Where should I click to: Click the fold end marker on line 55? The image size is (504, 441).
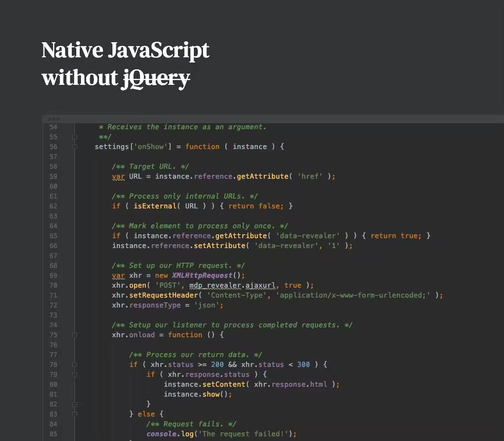75,137
